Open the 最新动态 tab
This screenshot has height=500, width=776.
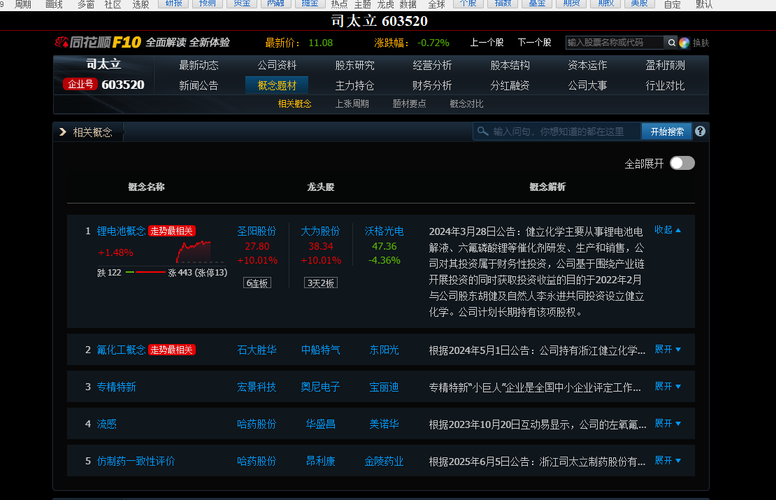pyautogui.click(x=198, y=65)
